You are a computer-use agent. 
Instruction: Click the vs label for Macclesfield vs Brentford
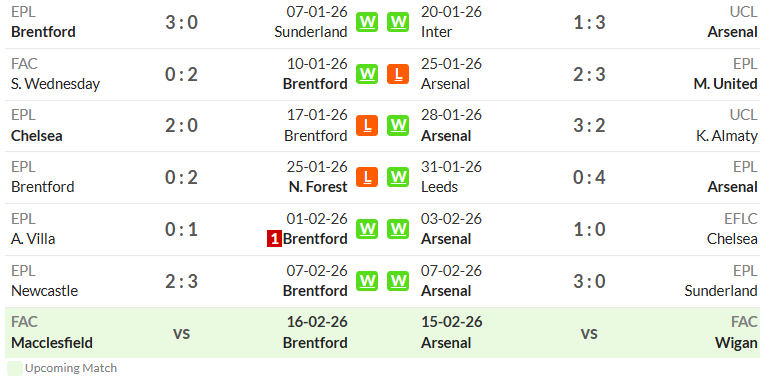(x=181, y=333)
